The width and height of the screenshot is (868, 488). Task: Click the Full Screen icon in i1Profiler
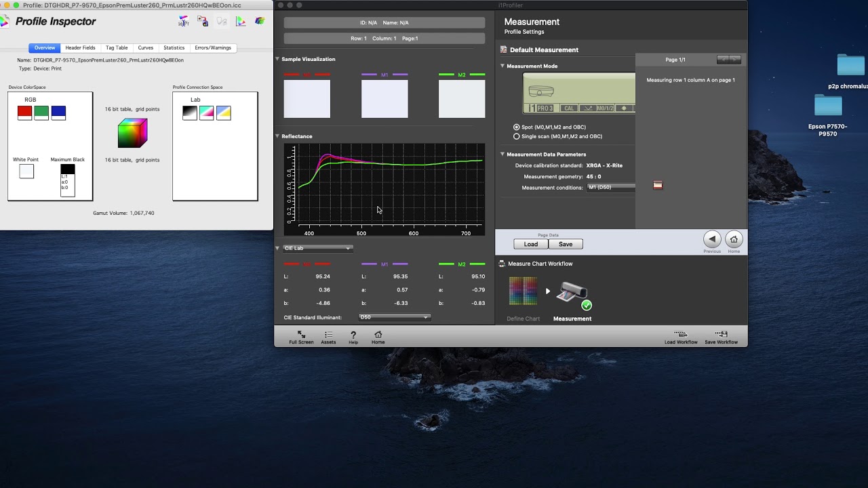pyautogui.click(x=301, y=335)
